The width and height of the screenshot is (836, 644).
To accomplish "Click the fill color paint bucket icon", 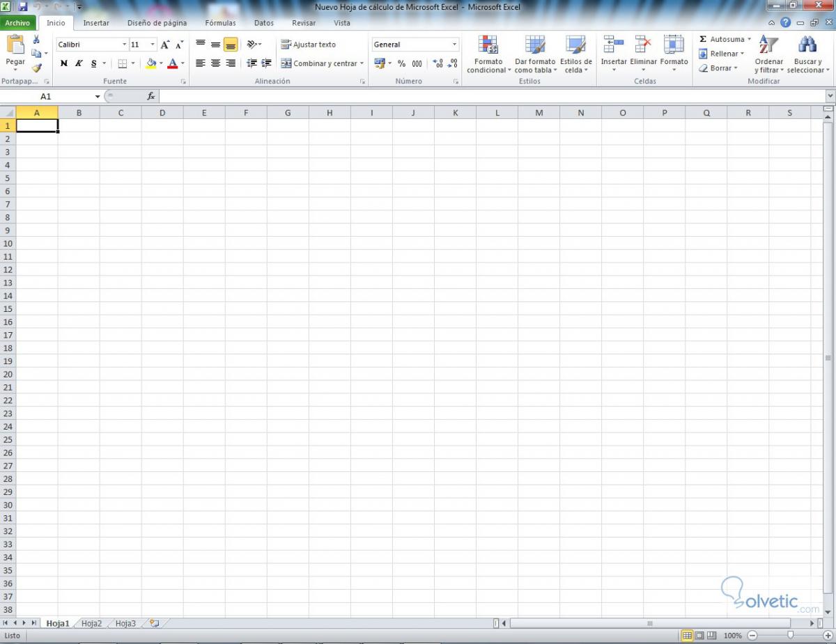I will tap(151, 63).
